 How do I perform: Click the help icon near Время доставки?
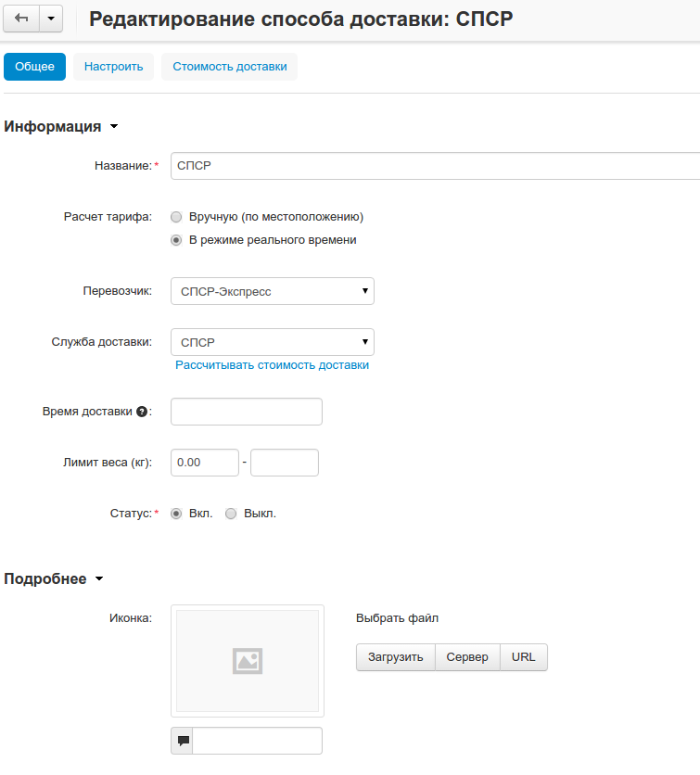click(142, 412)
